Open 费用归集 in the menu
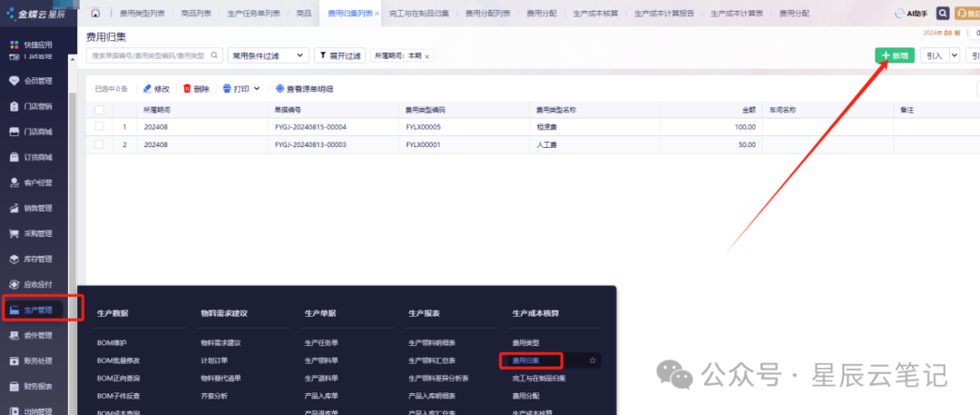The width and height of the screenshot is (980, 415). 525,361
